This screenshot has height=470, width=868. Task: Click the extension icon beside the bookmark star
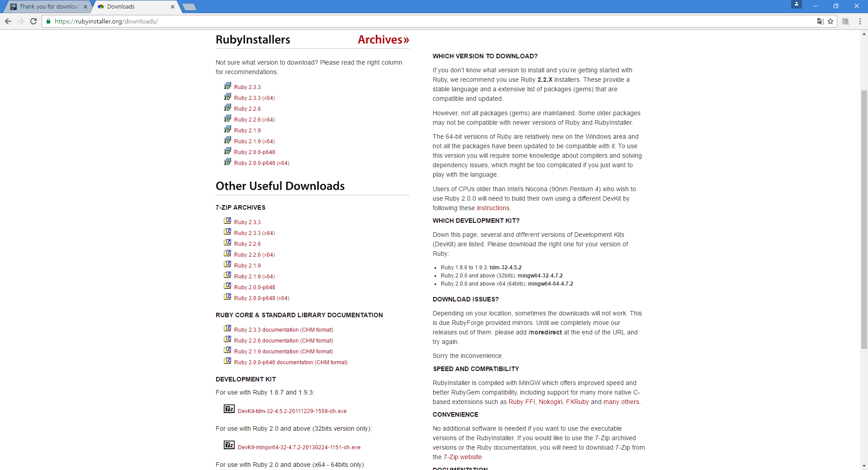click(x=845, y=21)
